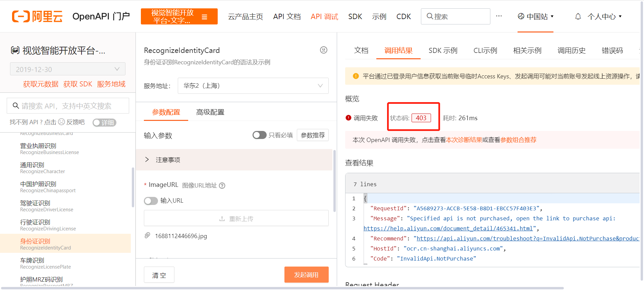The width and height of the screenshot is (644, 290).
Task: Click the 重新上传 upload button
Action: [236, 218]
